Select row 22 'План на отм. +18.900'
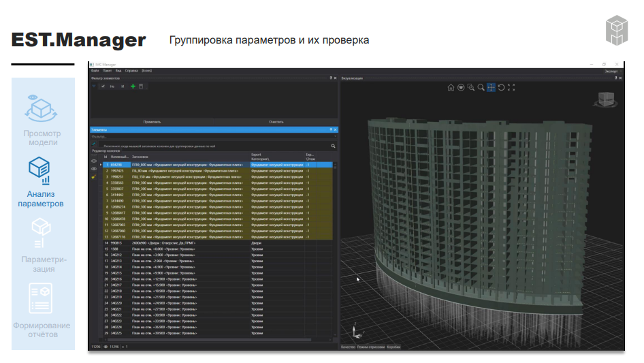644x363 pixels. 218,291
